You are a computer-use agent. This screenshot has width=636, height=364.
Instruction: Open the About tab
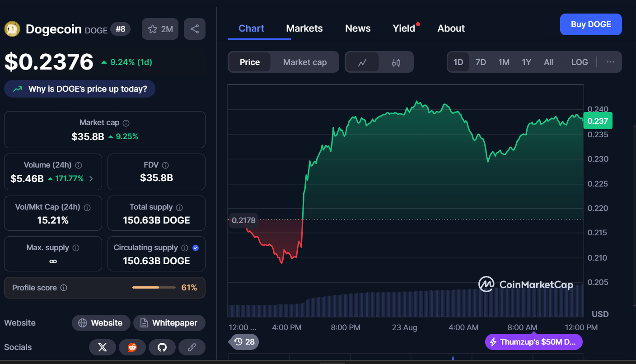[451, 28]
